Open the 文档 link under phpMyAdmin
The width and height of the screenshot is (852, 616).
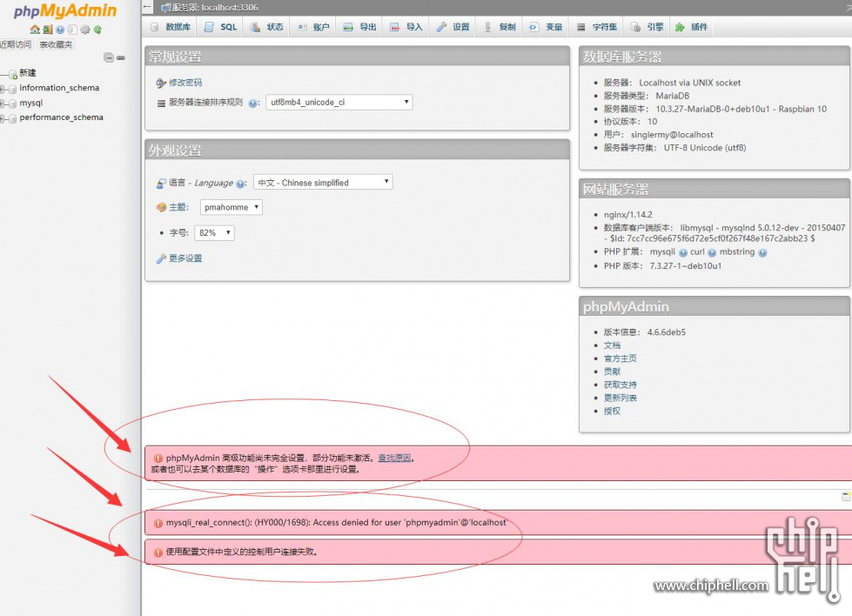coord(612,345)
